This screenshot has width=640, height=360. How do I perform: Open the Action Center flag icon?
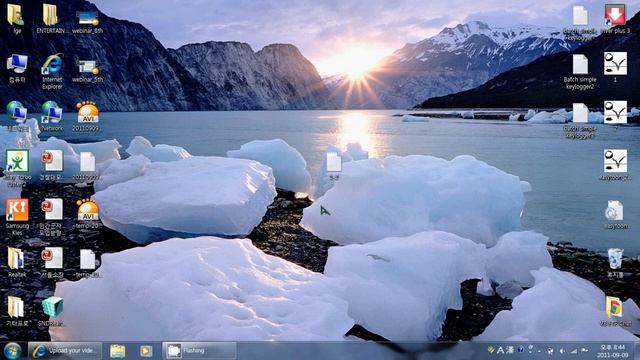click(584, 351)
